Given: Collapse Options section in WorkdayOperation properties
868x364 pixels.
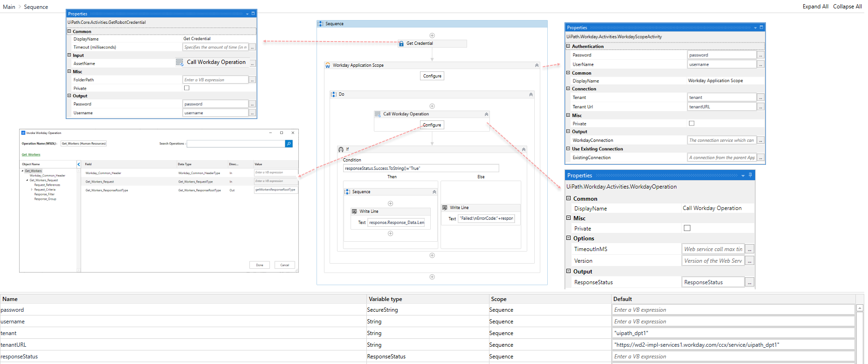Looking at the screenshot, I should (569, 238).
